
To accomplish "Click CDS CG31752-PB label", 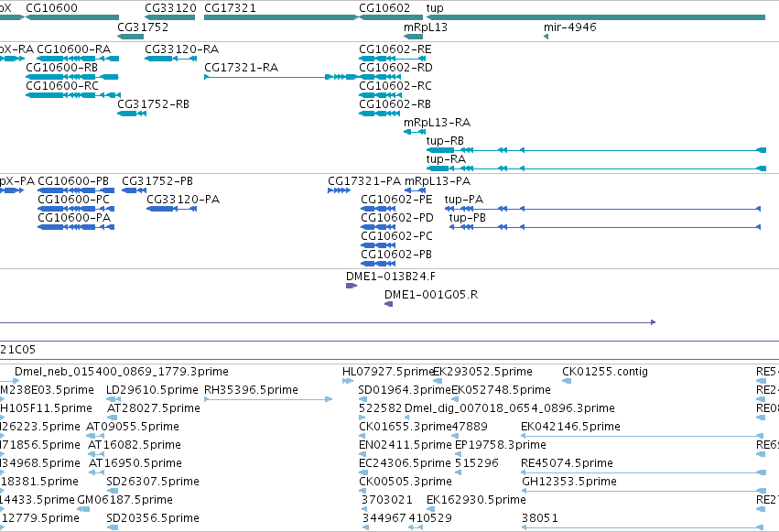I will click(157, 180).
